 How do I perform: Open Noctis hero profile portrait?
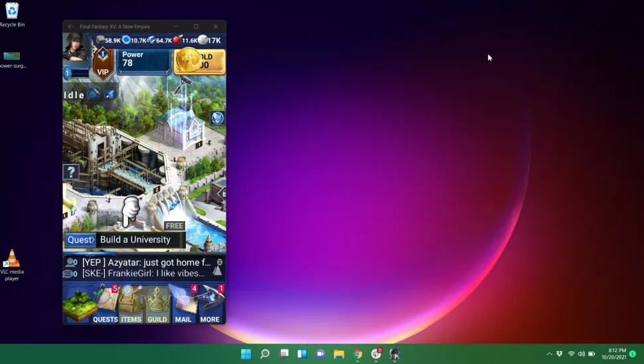(76, 48)
